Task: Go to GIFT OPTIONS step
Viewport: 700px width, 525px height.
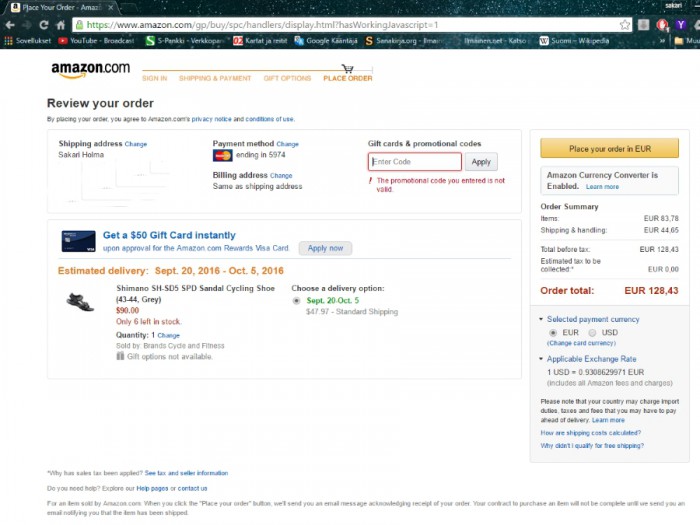Action: pos(287,78)
